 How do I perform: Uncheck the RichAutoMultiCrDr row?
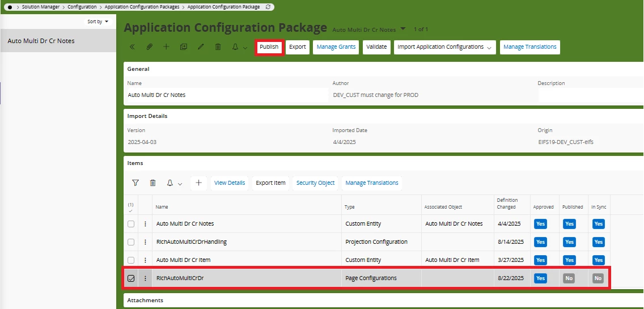tap(130, 278)
